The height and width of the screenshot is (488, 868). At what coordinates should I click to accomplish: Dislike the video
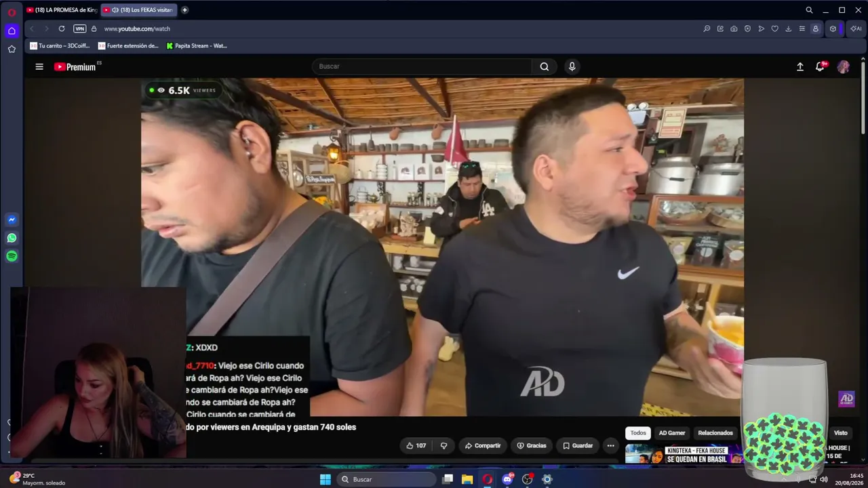click(x=443, y=445)
